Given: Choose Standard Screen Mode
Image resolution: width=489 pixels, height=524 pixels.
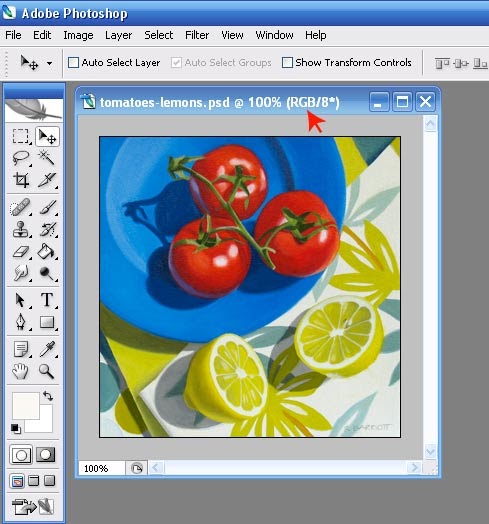Looking at the screenshot, I should (17, 481).
